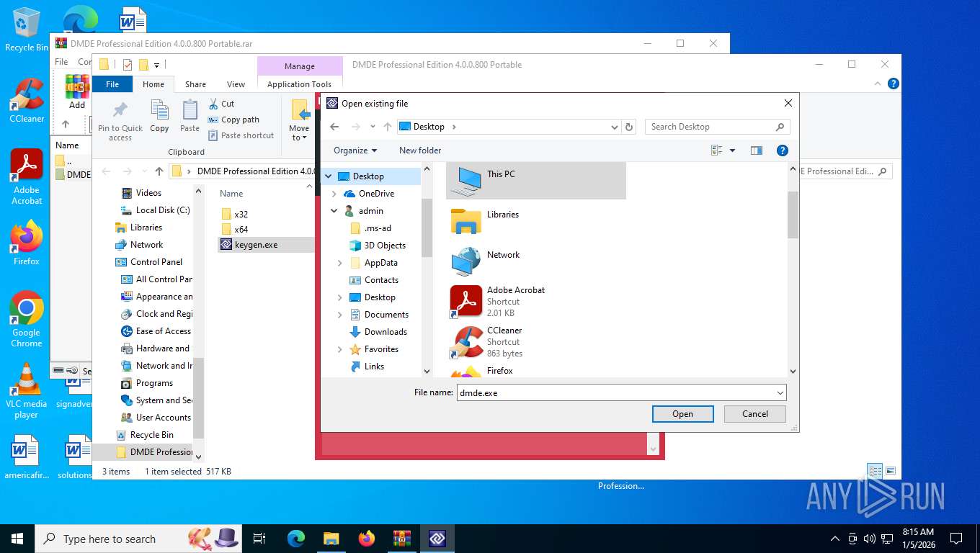The height and width of the screenshot is (553, 980).
Task: Click Up arrow in Open dialog
Action: [x=388, y=127]
